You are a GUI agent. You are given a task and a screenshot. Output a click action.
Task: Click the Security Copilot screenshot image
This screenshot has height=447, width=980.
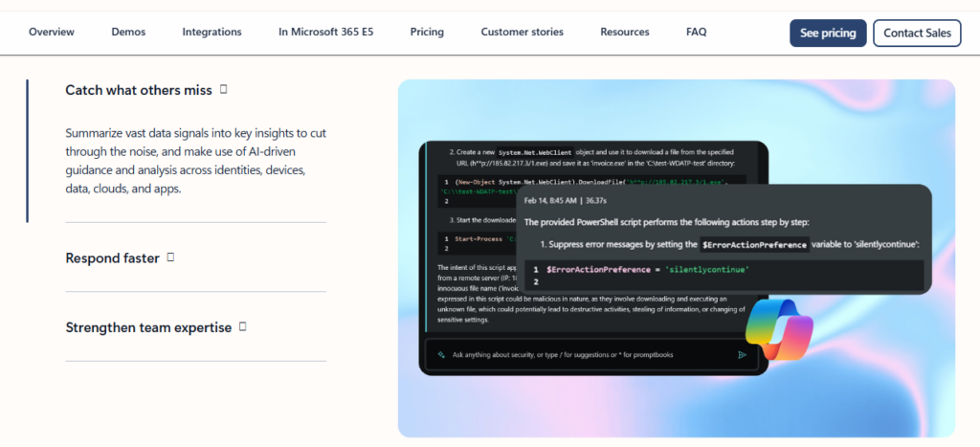pos(677,258)
